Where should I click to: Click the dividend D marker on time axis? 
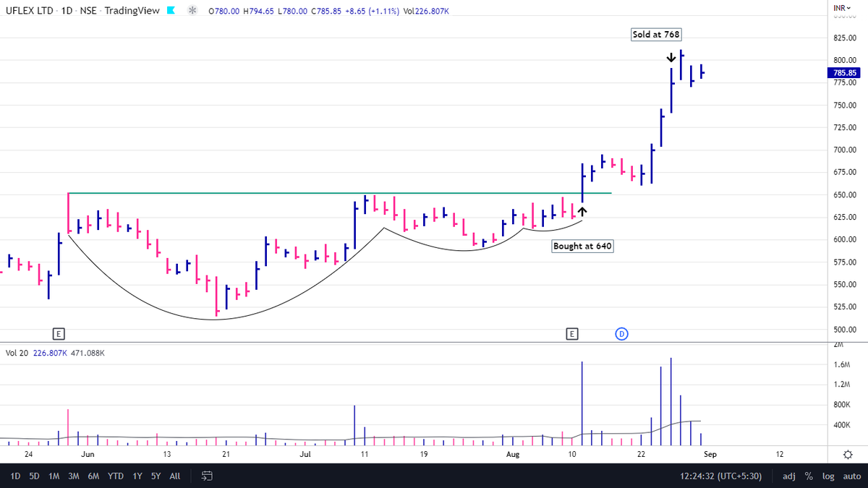tap(621, 333)
